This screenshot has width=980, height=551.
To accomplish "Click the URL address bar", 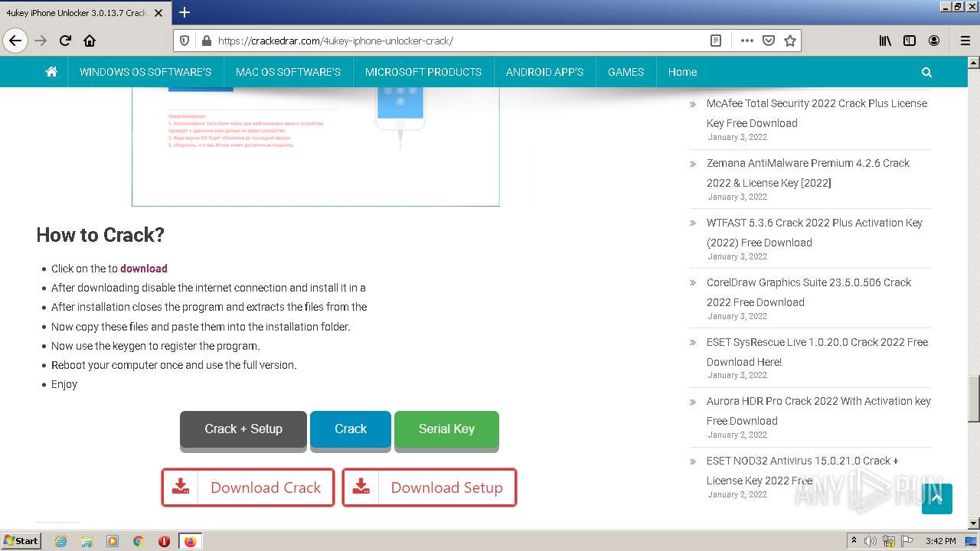I will coord(459,41).
